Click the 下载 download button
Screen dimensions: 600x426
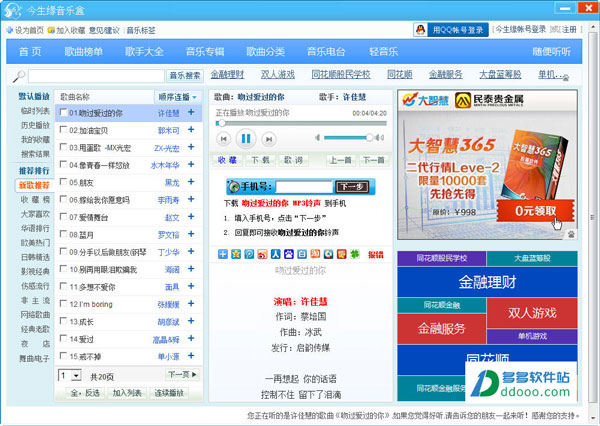click(260, 160)
